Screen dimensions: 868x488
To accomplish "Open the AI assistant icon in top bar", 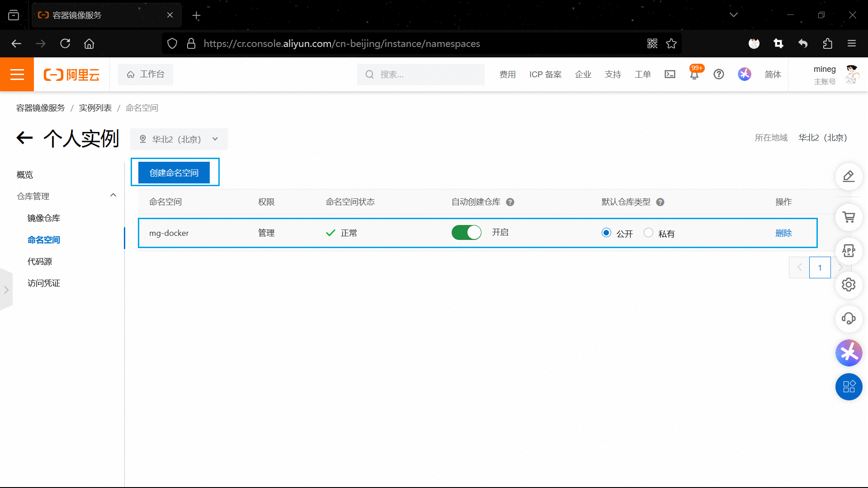I will coord(745,74).
